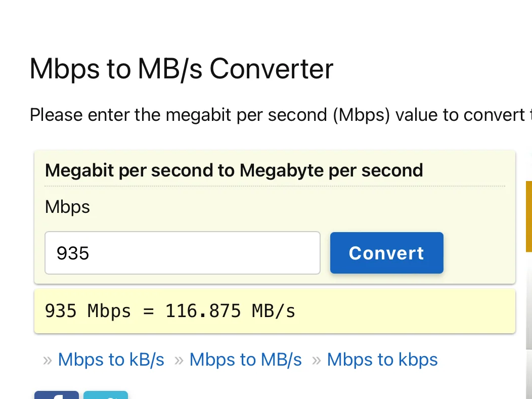Click the Mbps label above the input
The width and height of the screenshot is (532, 399).
click(x=67, y=207)
